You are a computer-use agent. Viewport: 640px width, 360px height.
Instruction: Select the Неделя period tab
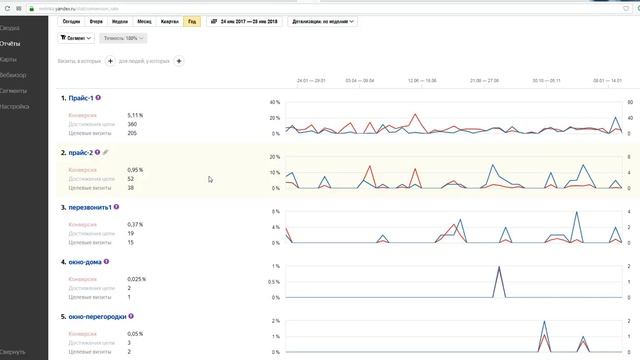click(x=120, y=21)
